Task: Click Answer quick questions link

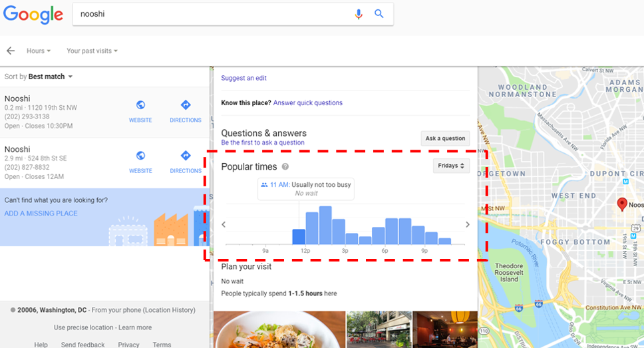Action: (x=307, y=102)
